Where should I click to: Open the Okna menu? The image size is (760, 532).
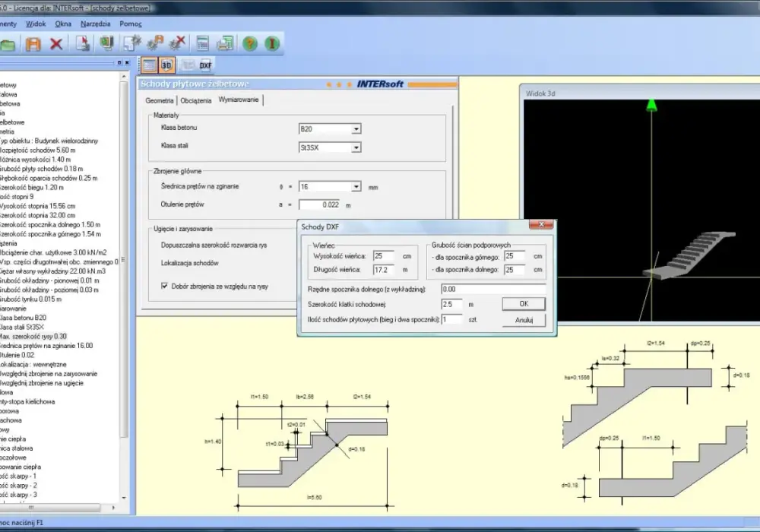[63, 24]
